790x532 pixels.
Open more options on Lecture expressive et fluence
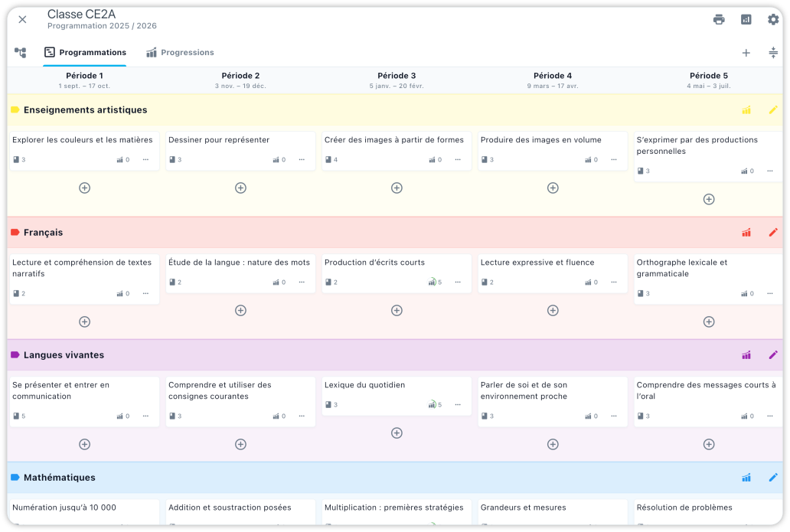click(x=614, y=282)
